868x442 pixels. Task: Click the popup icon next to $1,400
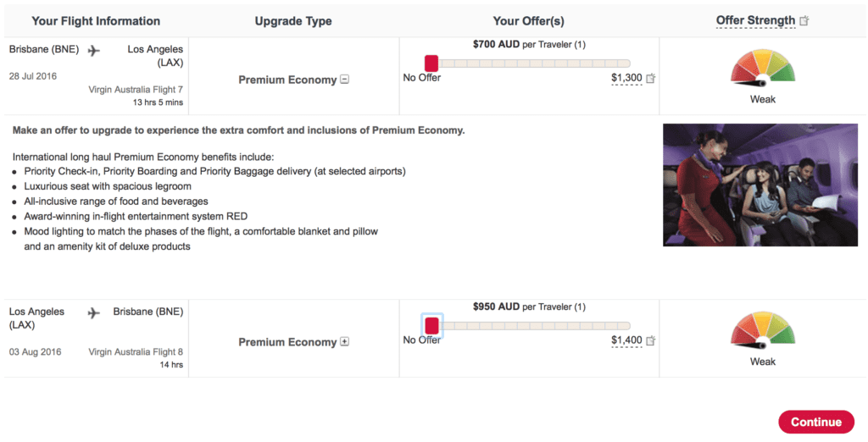pos(651,341)
